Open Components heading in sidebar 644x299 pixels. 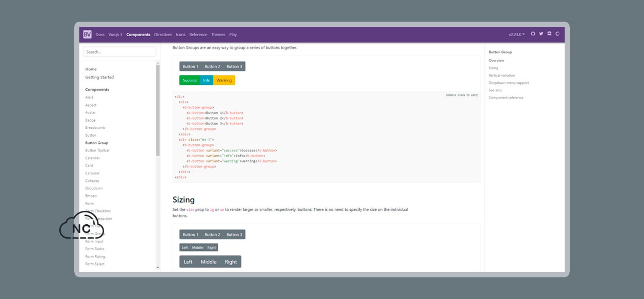(x=97, y=90)
